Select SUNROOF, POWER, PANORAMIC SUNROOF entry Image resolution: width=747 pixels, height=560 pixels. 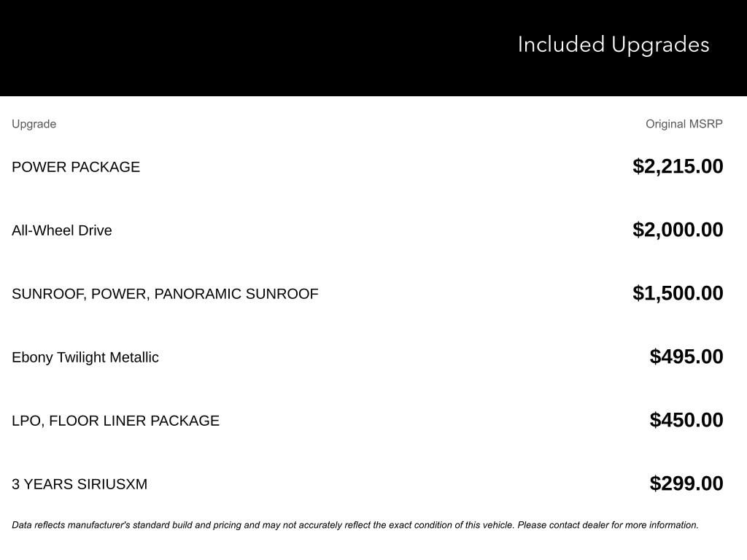click(165, 294)
